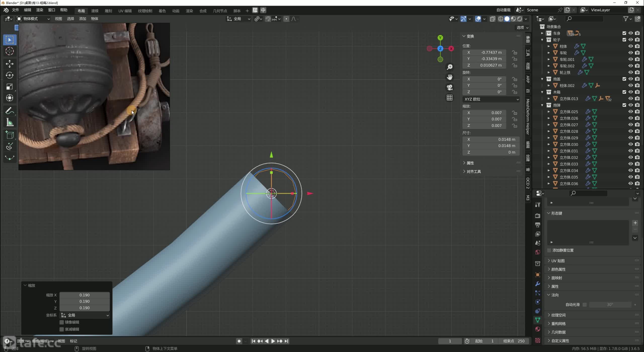The height and width of the screenshot is (352, 644).
Task: Switch to the 几何节点 workspace tab
Action: pyautogui.click(x=220, y=11)
